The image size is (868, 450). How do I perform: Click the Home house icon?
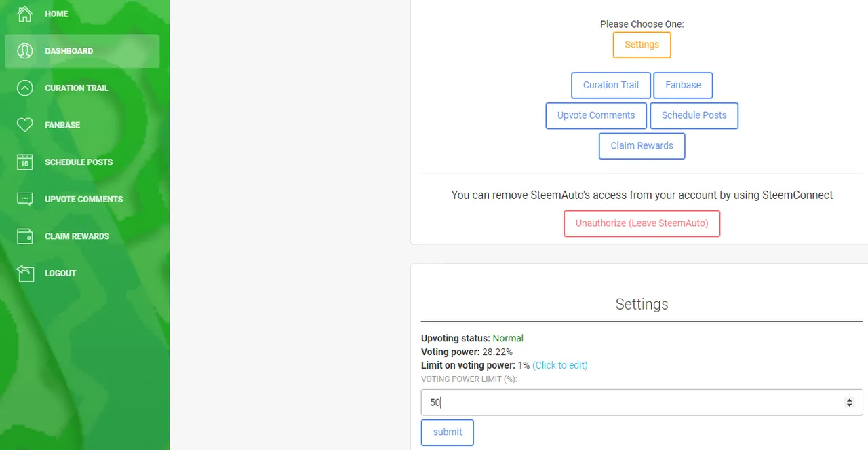(24, 14)
